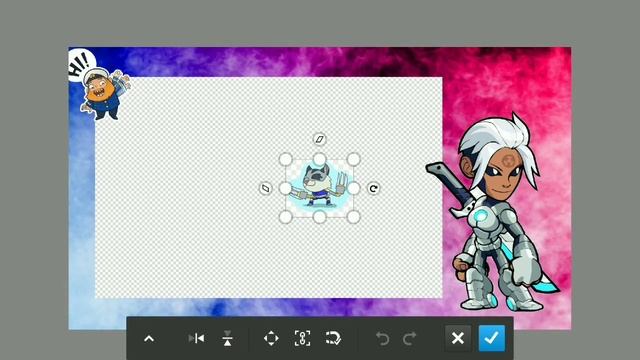
Task: Toggle the magnet snap option in the toolbar
Action: 333,338
